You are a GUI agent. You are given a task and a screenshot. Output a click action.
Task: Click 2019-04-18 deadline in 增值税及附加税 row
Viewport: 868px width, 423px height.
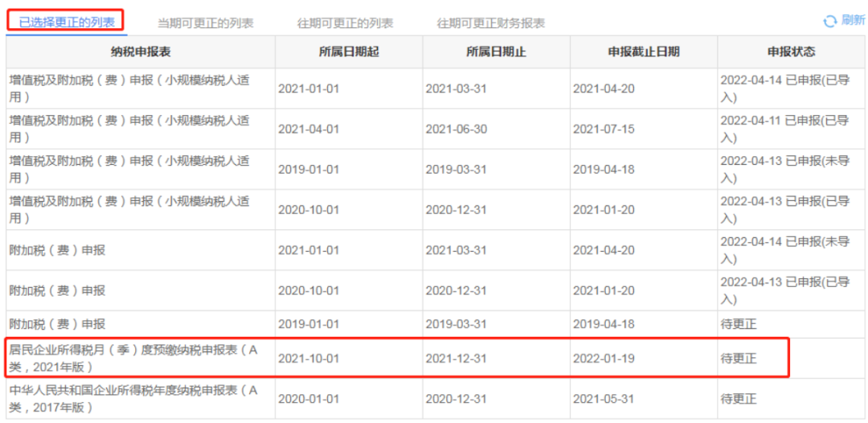pyautogui.click(x=604, y=170)
